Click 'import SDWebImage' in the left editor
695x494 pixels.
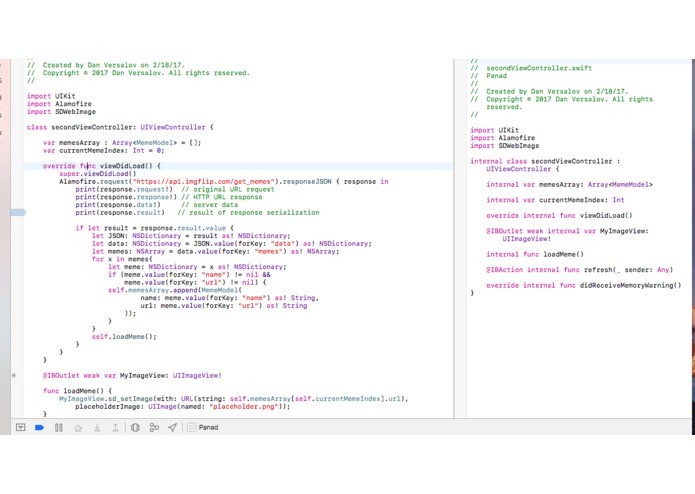(61, 112)
